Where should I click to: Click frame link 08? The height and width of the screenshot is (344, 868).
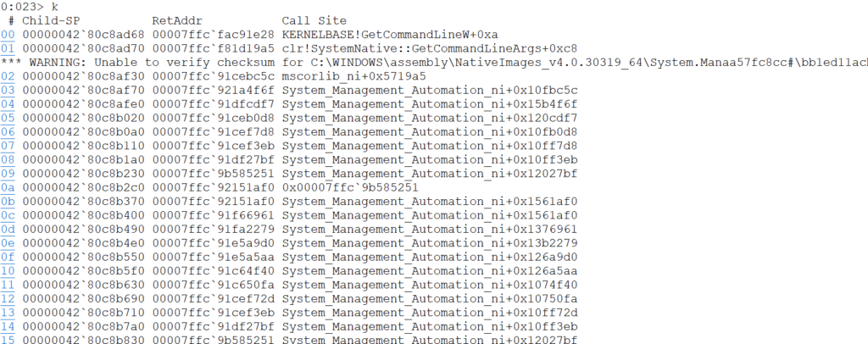8,159
